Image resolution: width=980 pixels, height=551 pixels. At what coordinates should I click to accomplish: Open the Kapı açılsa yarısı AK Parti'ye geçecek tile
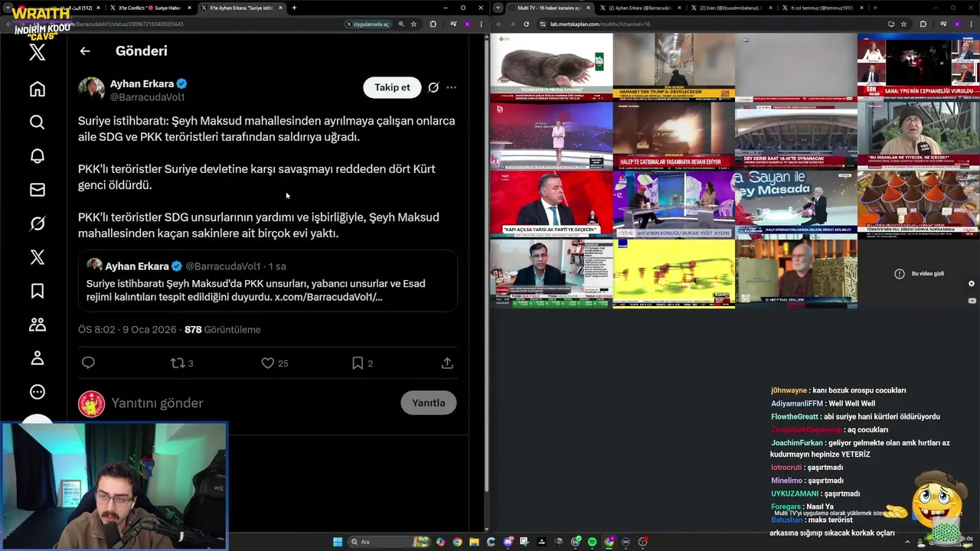tap(551, 204)
